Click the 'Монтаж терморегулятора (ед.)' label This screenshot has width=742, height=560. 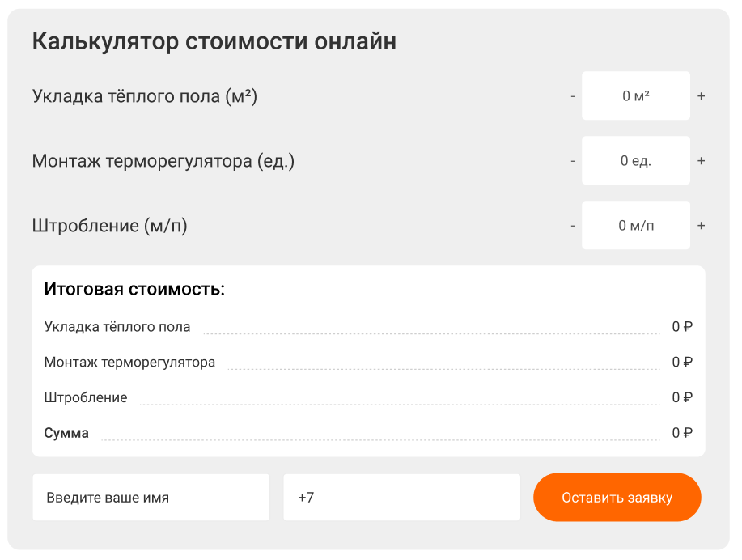(163, 161)
